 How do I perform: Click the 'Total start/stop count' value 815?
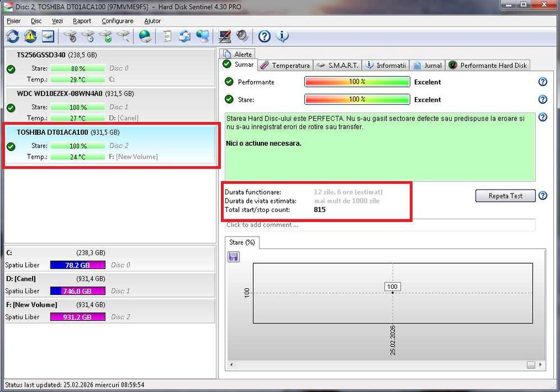click(x=320, y=210)
